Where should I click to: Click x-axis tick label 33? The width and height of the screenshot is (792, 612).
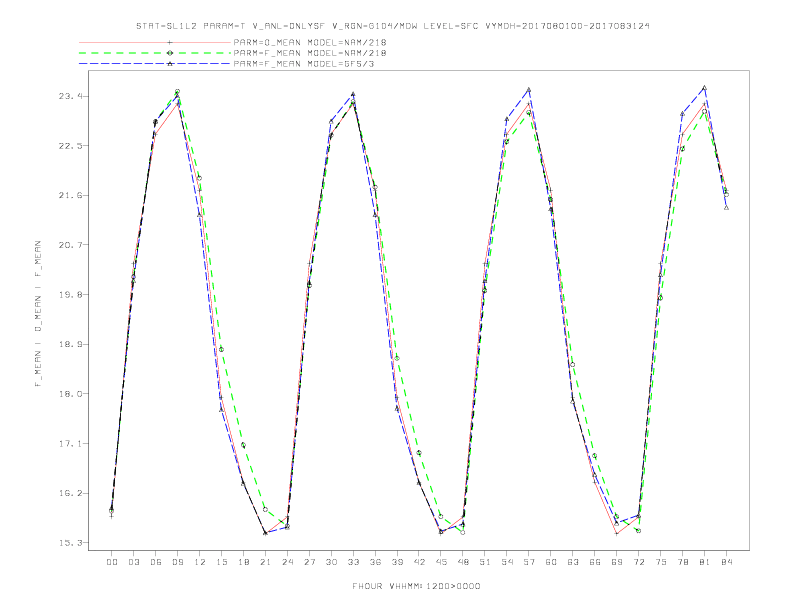[353, 562]
